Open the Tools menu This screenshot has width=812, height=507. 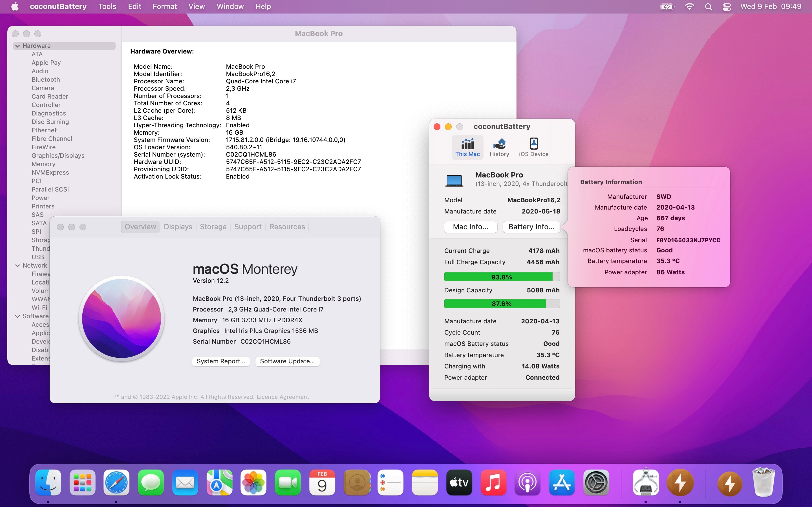pos(107,7)
